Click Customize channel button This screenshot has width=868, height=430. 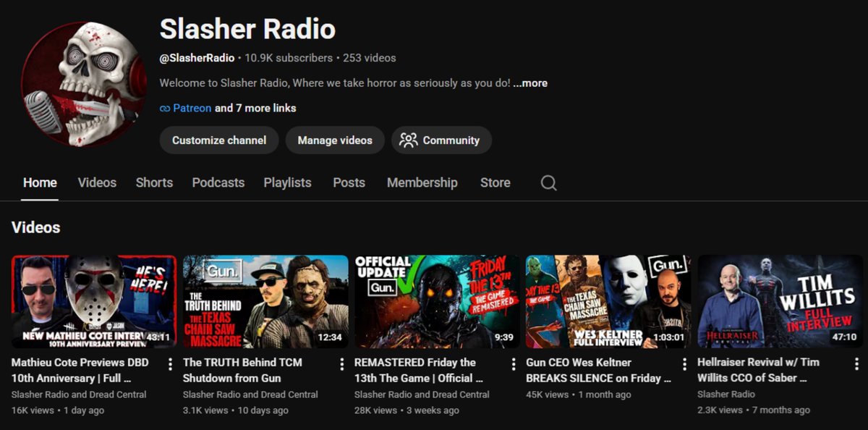click(219, 140)
